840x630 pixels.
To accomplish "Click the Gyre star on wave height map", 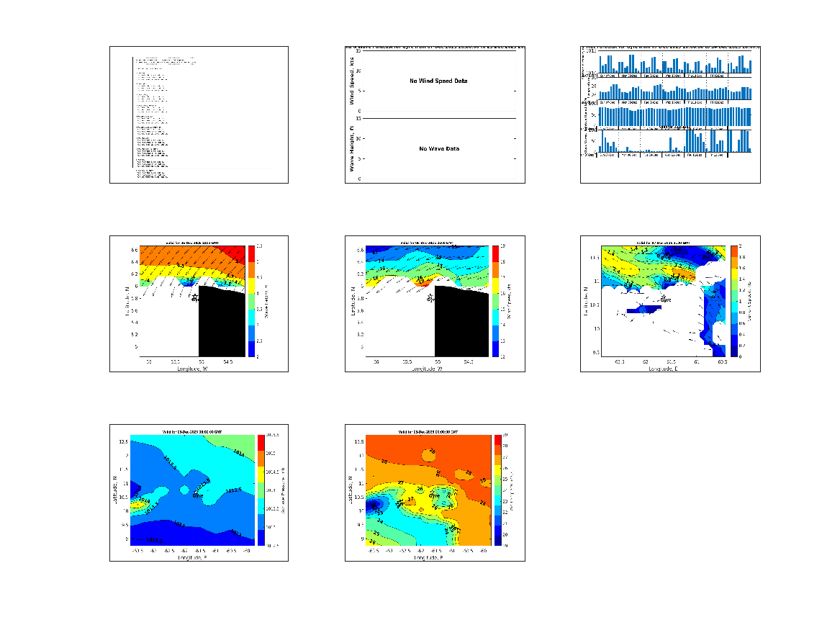I will point(195,296).
